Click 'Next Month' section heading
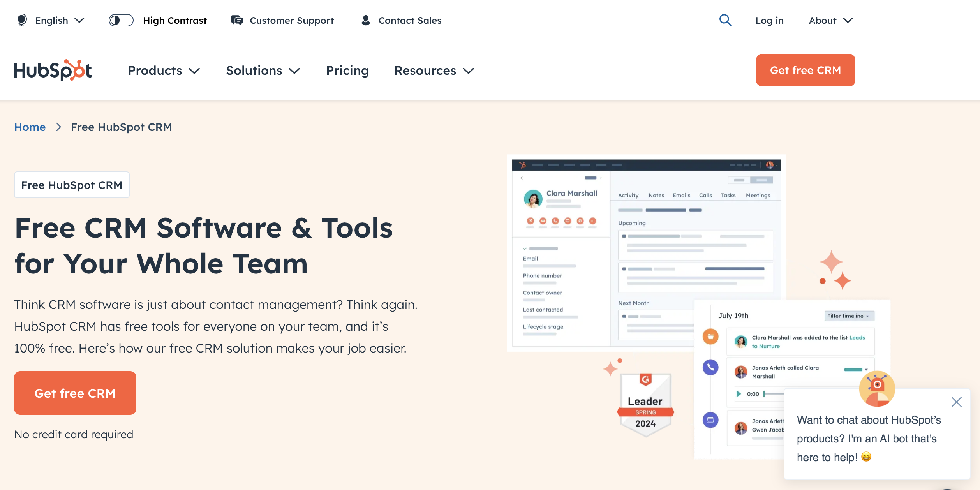Screen dimensions: 980x490 click(x=634, y=303)
